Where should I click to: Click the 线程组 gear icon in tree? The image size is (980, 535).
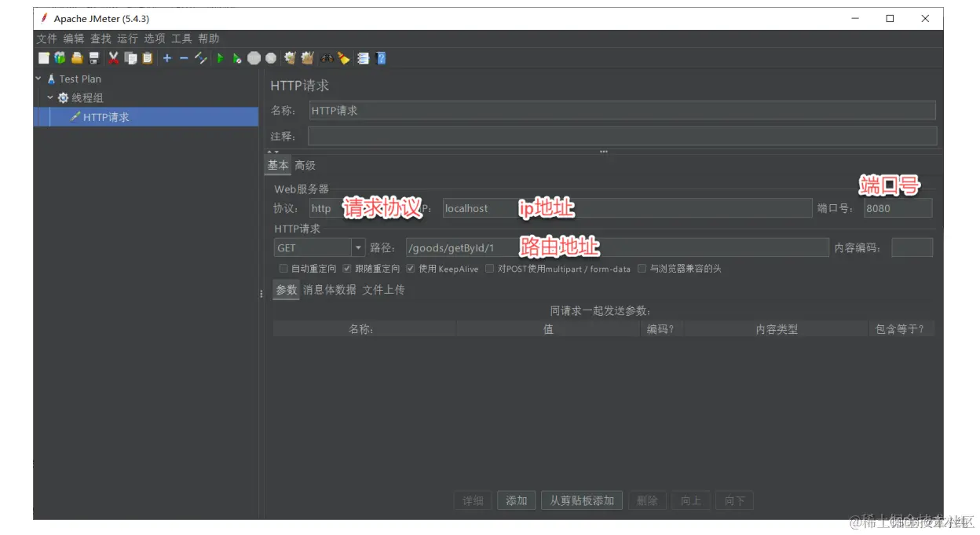click(64, 97)
